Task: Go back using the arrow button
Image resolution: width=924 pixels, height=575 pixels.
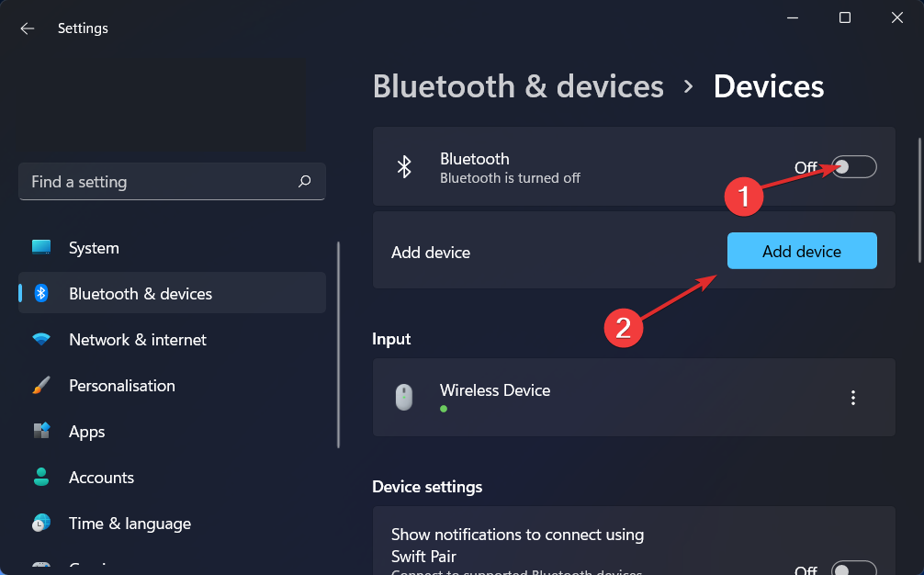Action: pos(27,28)
